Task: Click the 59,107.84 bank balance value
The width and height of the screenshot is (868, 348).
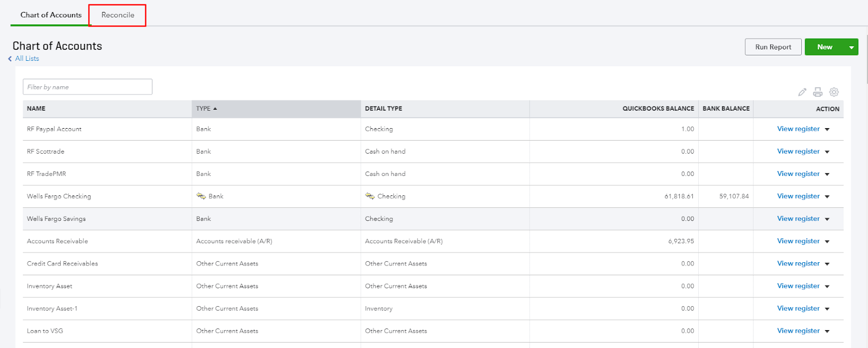Action: point(734,197)
